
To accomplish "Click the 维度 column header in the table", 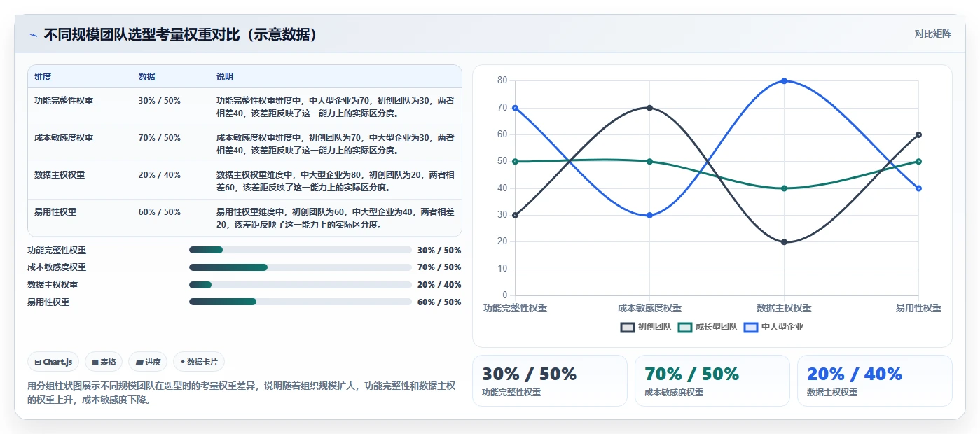I will [x=43, y=77].
